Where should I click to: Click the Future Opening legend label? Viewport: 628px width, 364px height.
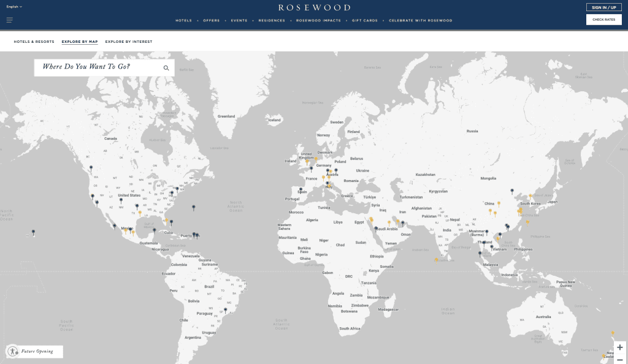click(x=37, y=352)
